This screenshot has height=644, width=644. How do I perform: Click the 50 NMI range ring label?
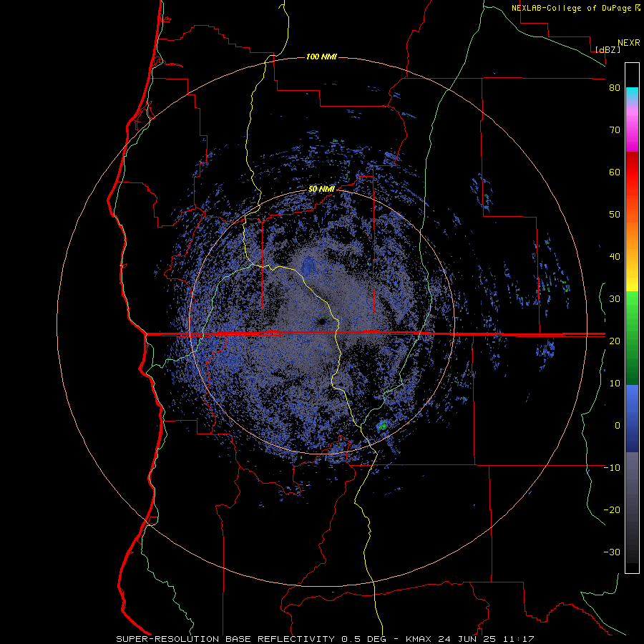tap(321, 190)
